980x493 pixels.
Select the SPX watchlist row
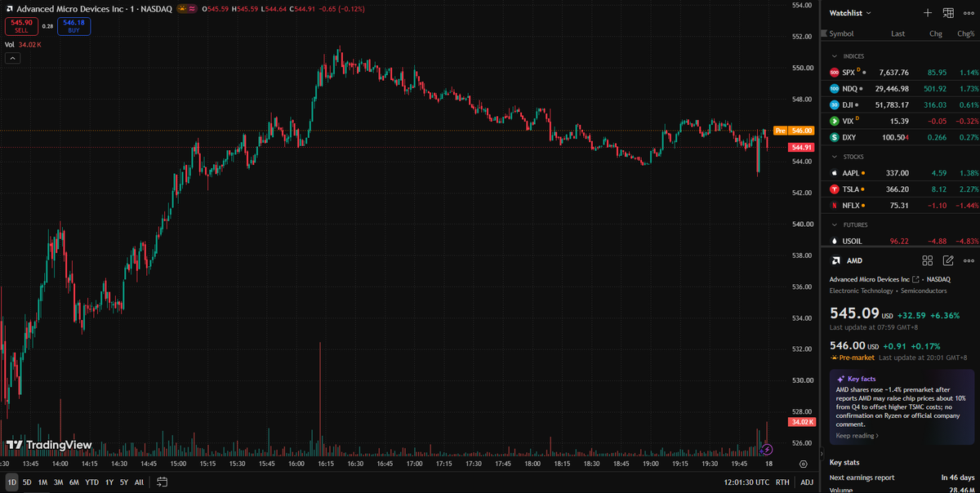pos(901,73)
